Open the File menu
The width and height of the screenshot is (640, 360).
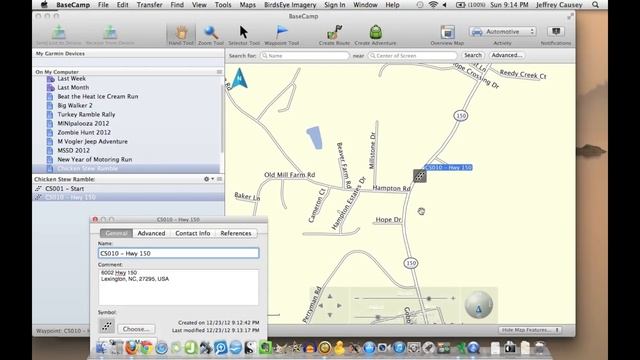[x=103, y=5]
